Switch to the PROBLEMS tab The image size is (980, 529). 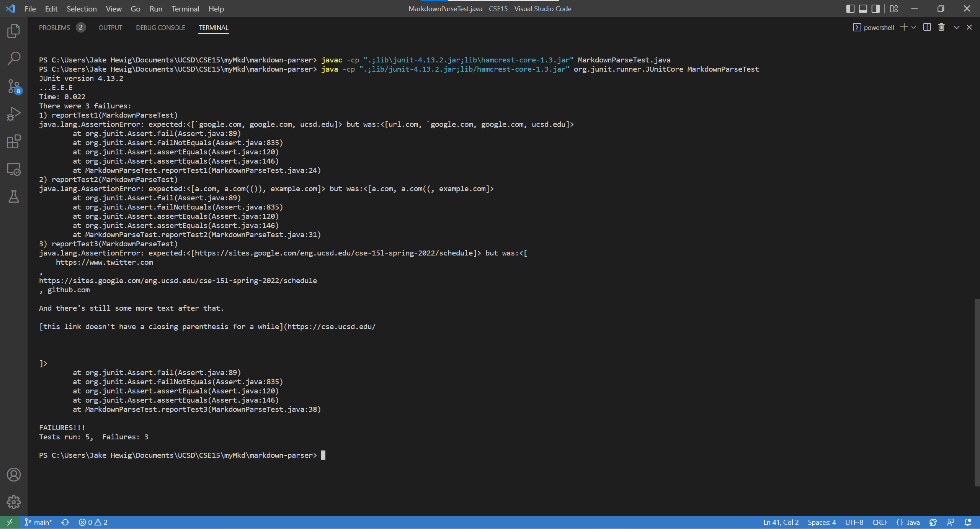54,28
